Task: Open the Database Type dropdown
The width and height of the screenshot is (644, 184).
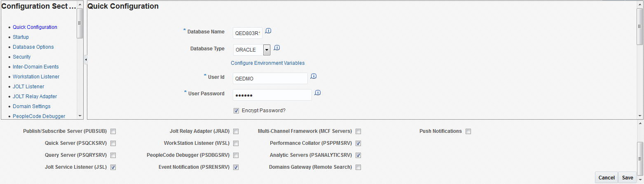Action: pyautogui.click(x=267, y=50)
